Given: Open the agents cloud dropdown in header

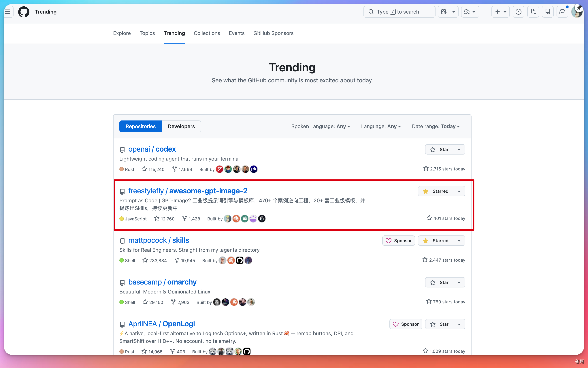Looking at the screenshot, I should pos(470,12).
